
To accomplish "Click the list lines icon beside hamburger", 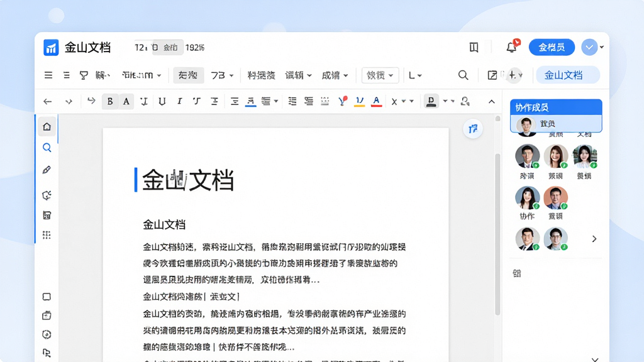I will point(67,75).
